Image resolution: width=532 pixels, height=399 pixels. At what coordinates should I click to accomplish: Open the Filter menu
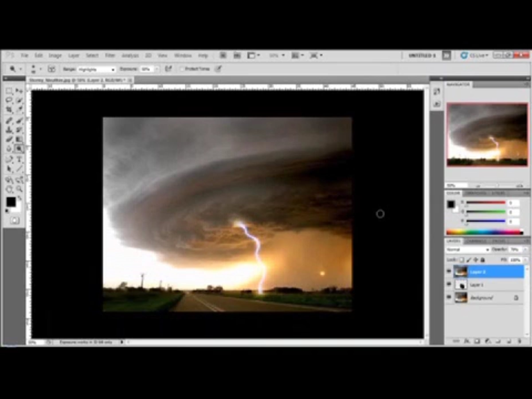[110, 56]
